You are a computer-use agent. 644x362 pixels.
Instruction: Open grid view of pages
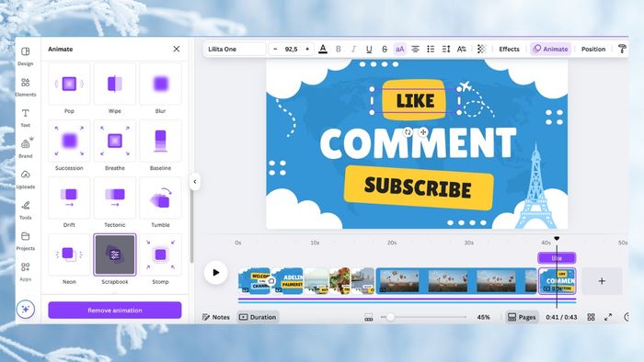[x=591, y=317]
